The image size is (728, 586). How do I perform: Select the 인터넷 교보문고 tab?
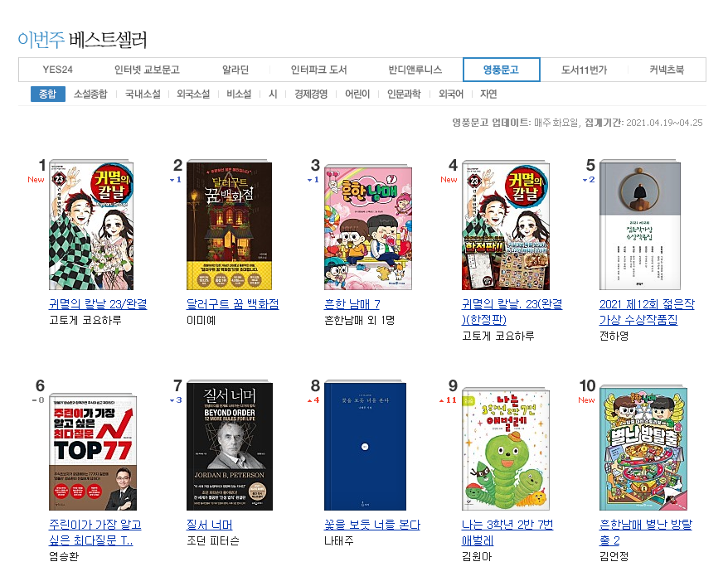(x=148, y=70)
